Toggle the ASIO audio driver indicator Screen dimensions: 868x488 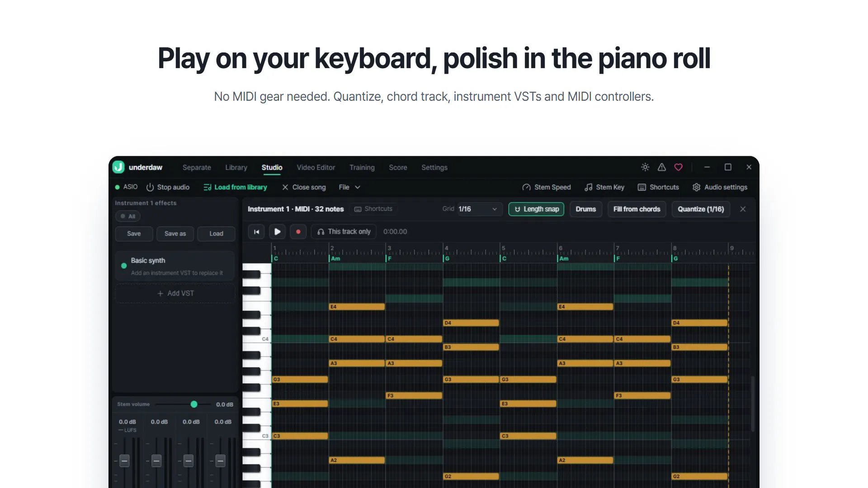[126, 187]
